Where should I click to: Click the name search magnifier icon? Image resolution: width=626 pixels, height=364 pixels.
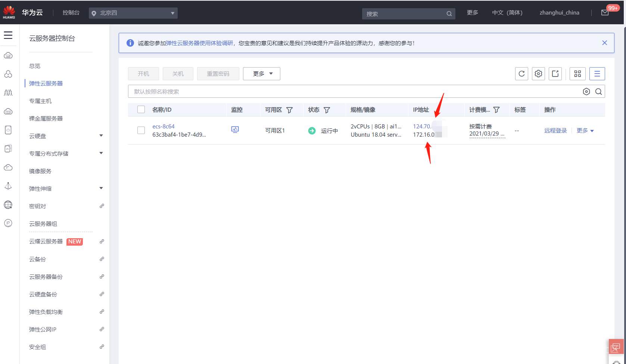pos(598,91)
